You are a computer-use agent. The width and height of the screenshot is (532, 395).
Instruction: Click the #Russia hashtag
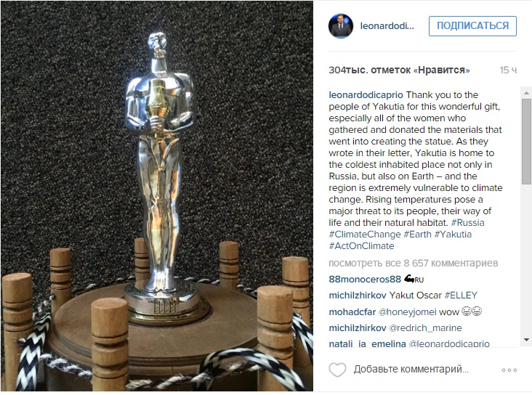tap(467, 223)
